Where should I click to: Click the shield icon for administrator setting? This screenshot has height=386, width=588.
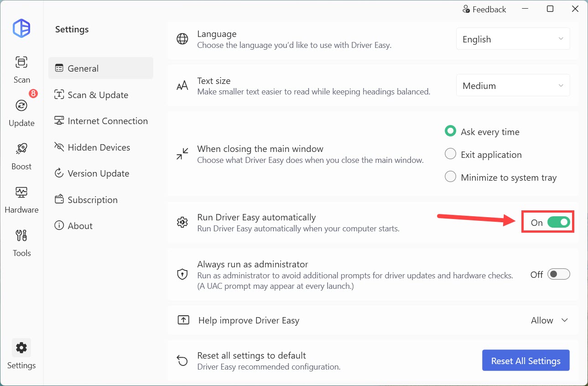click(x=182, y=274)
